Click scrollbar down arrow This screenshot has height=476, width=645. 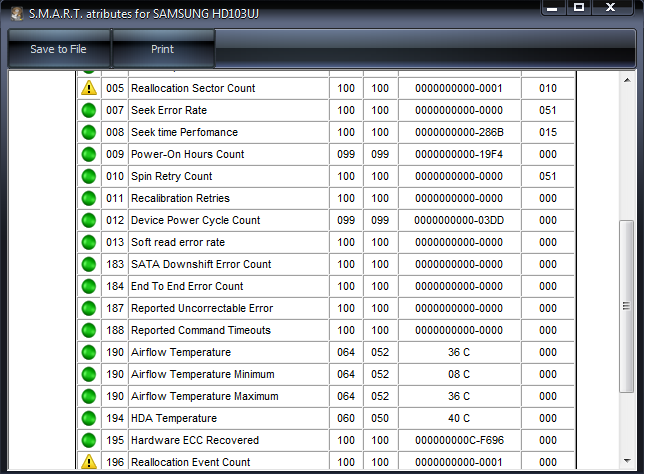pos(627,461)
